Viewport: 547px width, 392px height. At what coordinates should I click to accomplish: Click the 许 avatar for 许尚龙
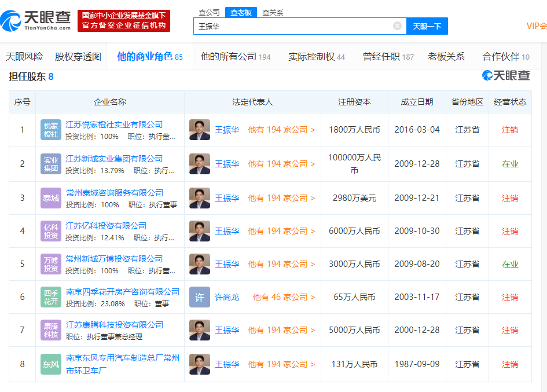pos(200,297)
